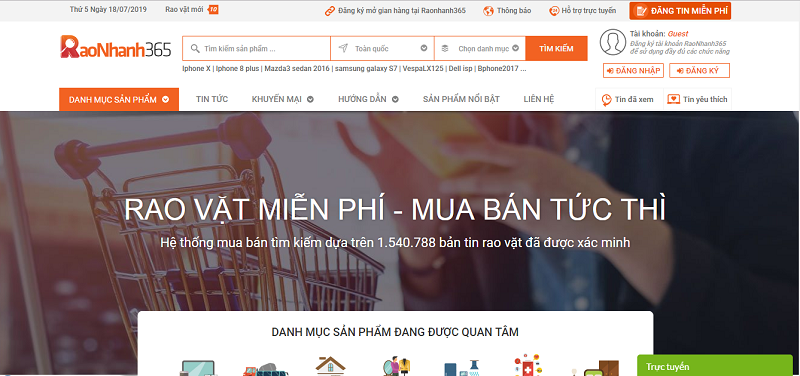Click the house category icon

330,366
